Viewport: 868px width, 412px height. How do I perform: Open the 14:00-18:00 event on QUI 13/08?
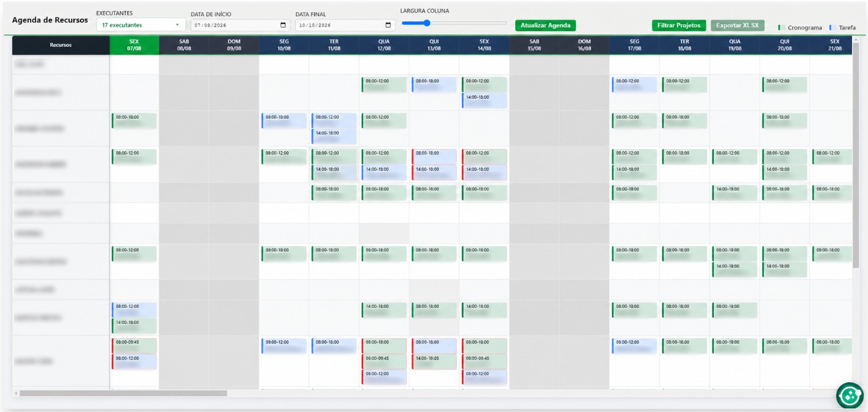pyautogui.click(x=434, y=172)
